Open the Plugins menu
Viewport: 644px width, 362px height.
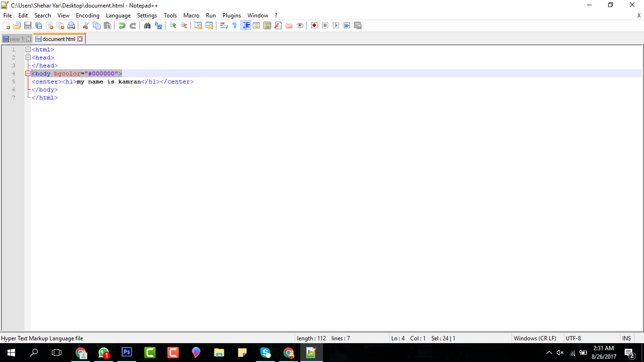(231, 16)
